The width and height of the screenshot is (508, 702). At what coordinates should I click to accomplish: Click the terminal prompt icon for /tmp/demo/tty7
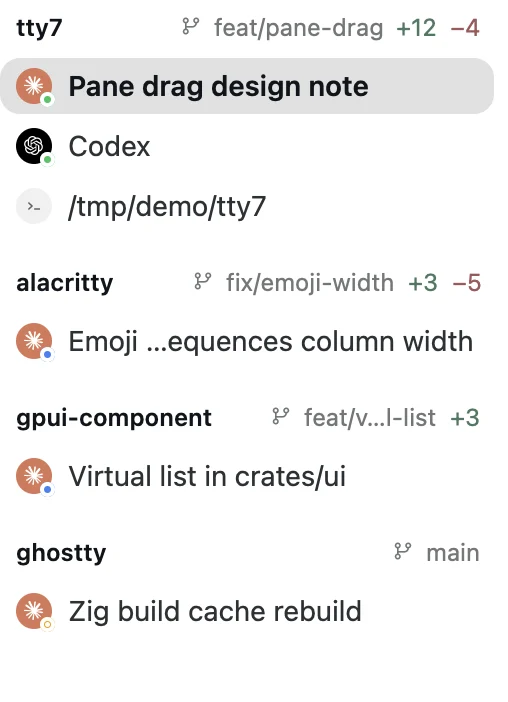click(x=34, y=206)
